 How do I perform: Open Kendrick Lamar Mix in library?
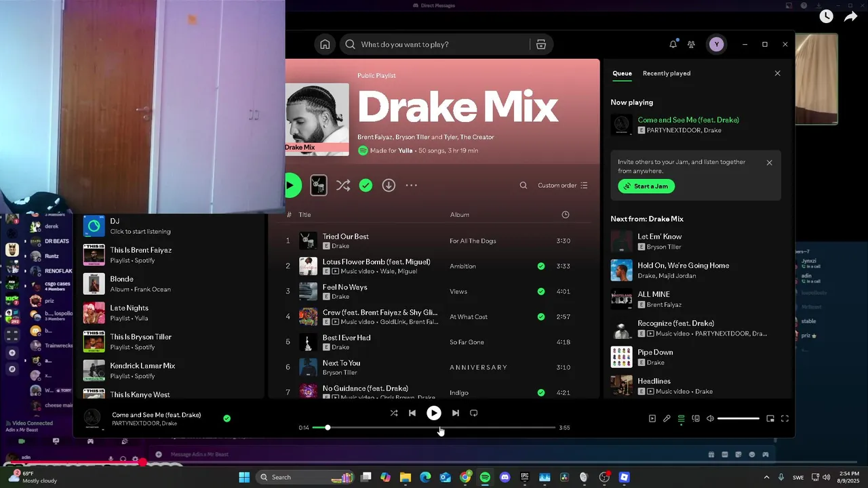point(168,370)
